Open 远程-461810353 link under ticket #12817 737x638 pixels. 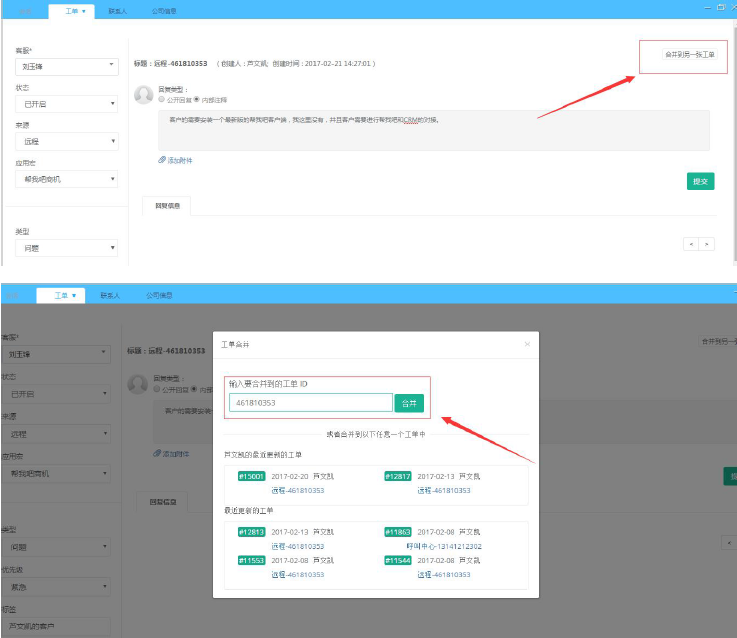click(444, 490)
